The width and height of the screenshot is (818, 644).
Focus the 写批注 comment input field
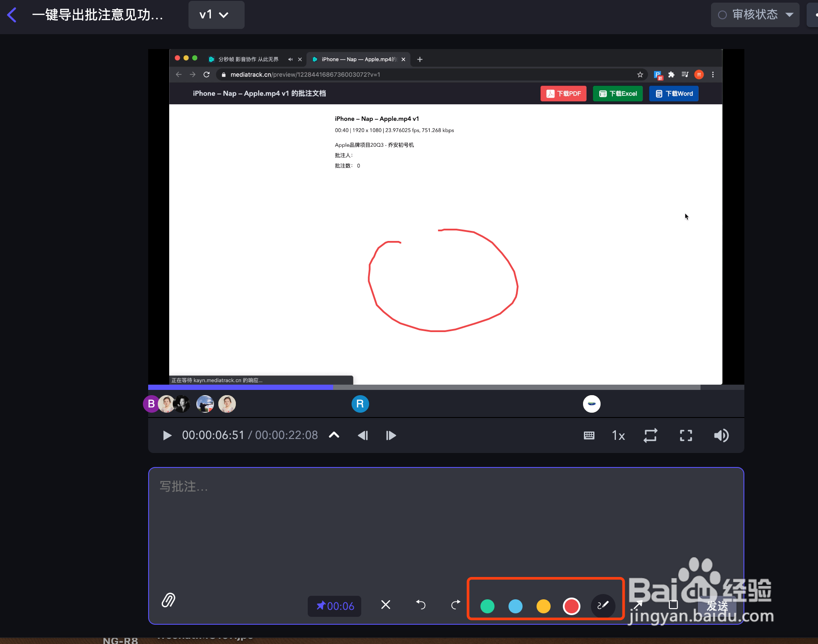coord(446,526)
